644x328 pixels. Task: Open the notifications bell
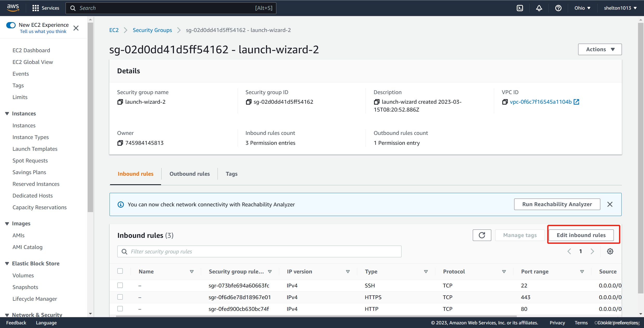[x=539, y=8]
